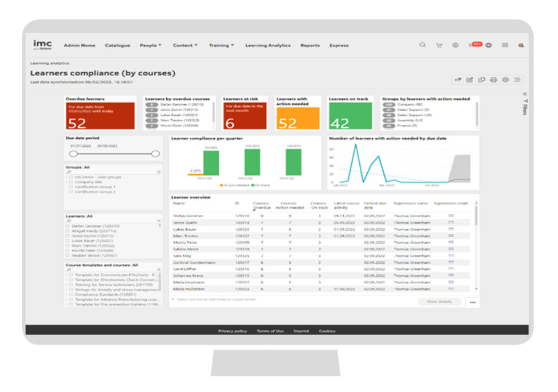Expand the collapsed Filters side panel
Screen dimensions: 558x392
pyautogui.click(x=525, y=107)
